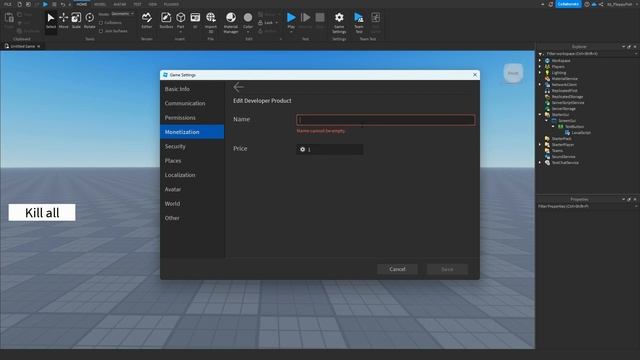Click the Share icon near username

[601, 4]
